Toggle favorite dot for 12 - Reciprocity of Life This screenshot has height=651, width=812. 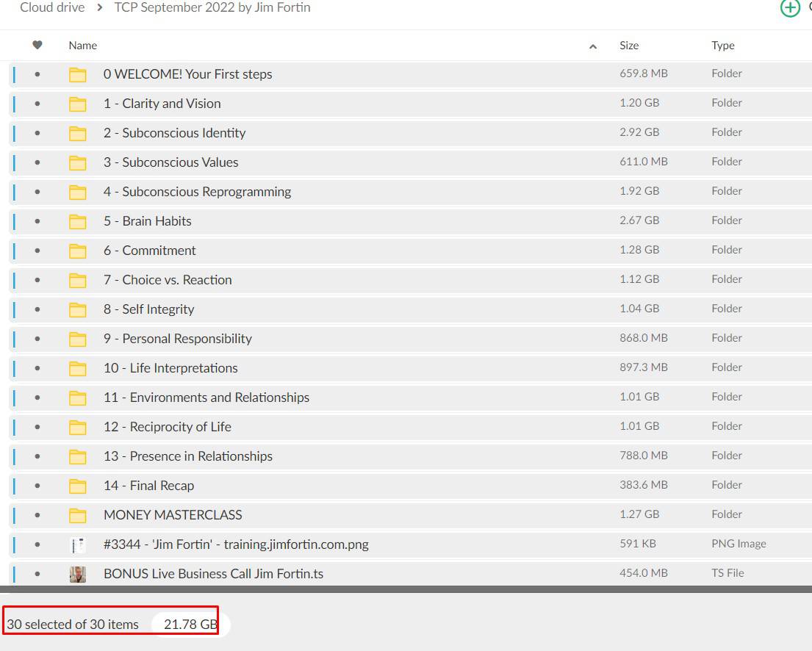[37, 427]
